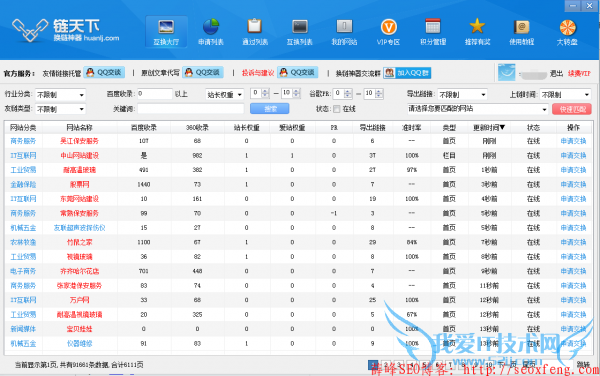
Task: Click the 续费VIP link
Action: (x=579, y=73)
